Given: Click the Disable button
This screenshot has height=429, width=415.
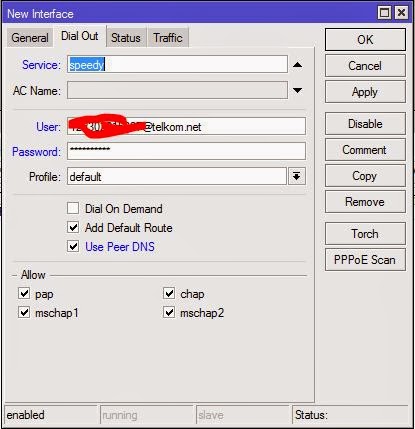Looking at the screenshot, I should pos(365,124).
